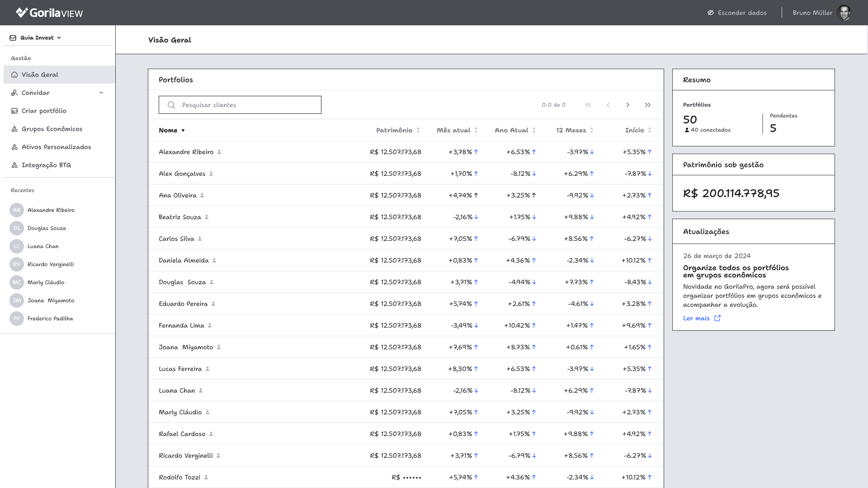Expand the Convidar chevron
Viewport: 868px width, 488px height.
coord(101,93)
